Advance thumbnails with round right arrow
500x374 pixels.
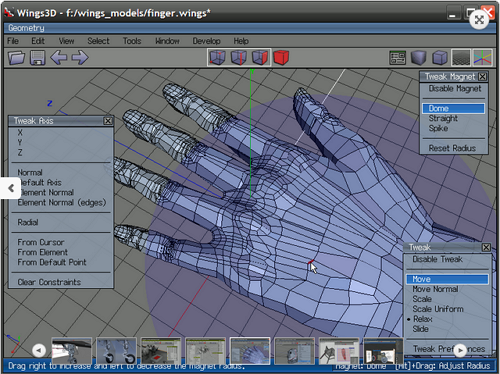click(460, 350)
